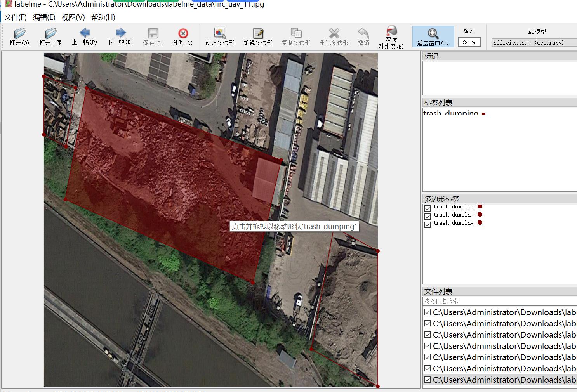This screenshot has height=392, width=577.
Task: Go to next image (下一幅)
Action: pos(120,36)
